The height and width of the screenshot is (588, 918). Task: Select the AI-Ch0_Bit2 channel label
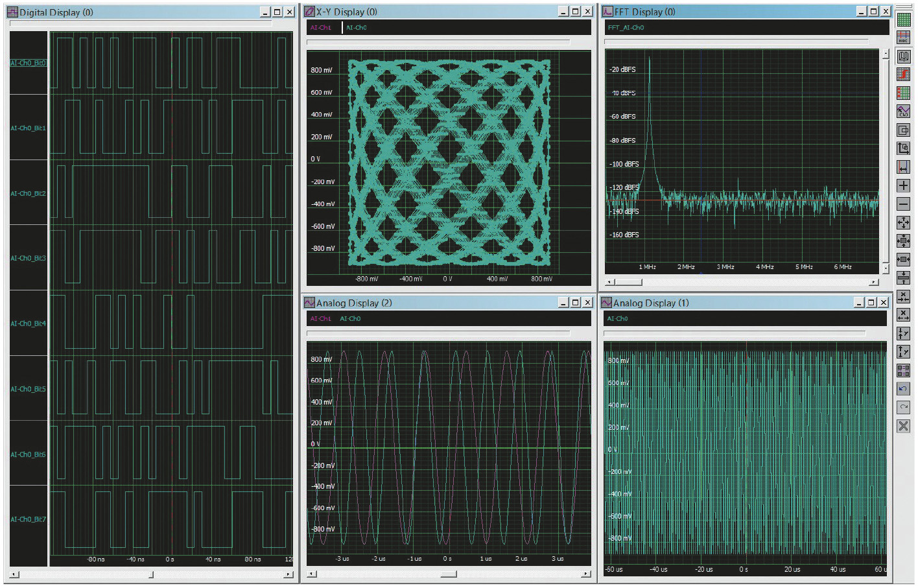(29, 193)
